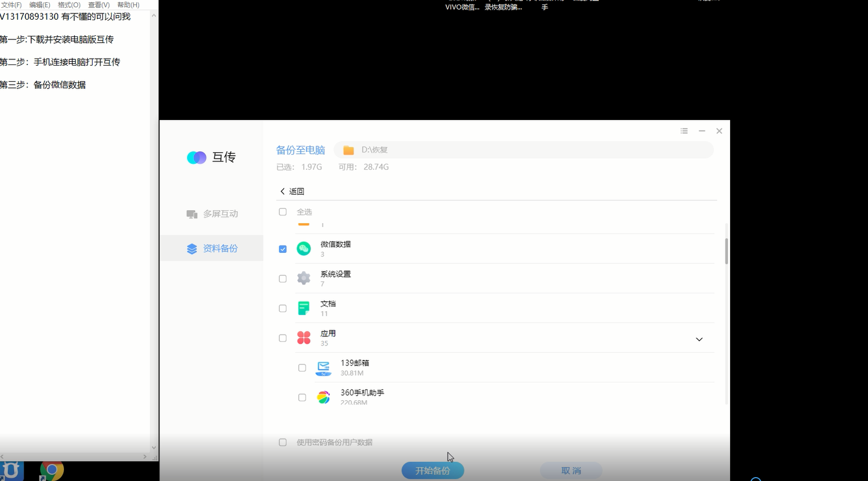Open the list menu icon in title bar

click(x=684, y=131)
